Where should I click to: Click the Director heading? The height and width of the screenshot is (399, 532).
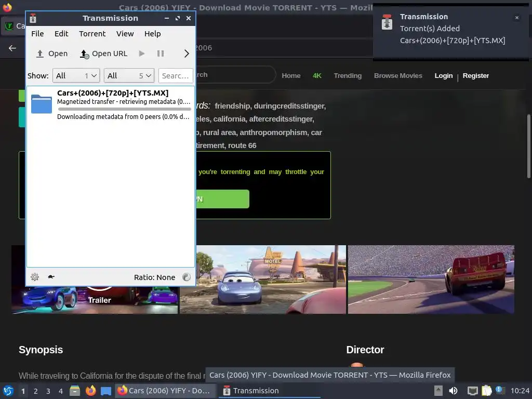[x=365, y=350]
